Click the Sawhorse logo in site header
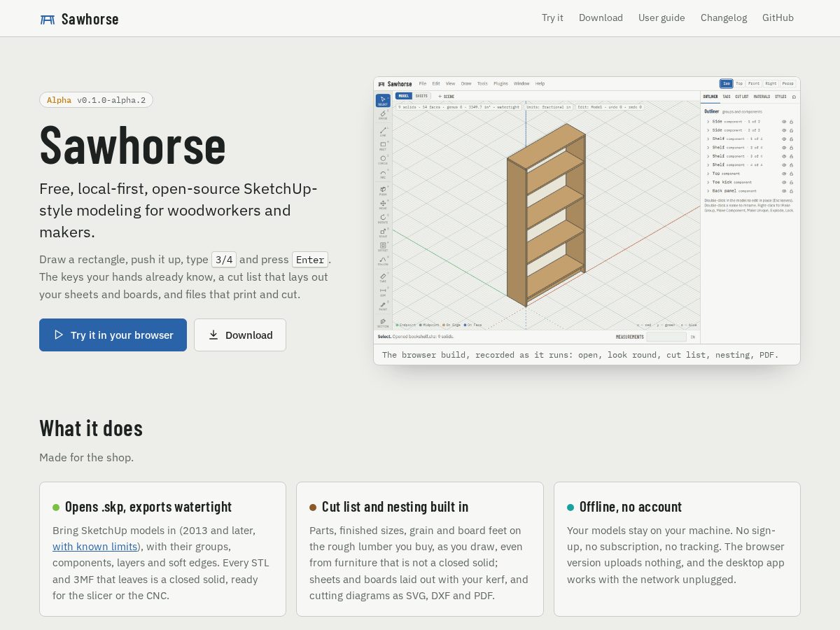This screenshot has width=840, height=630. [79, 19]
